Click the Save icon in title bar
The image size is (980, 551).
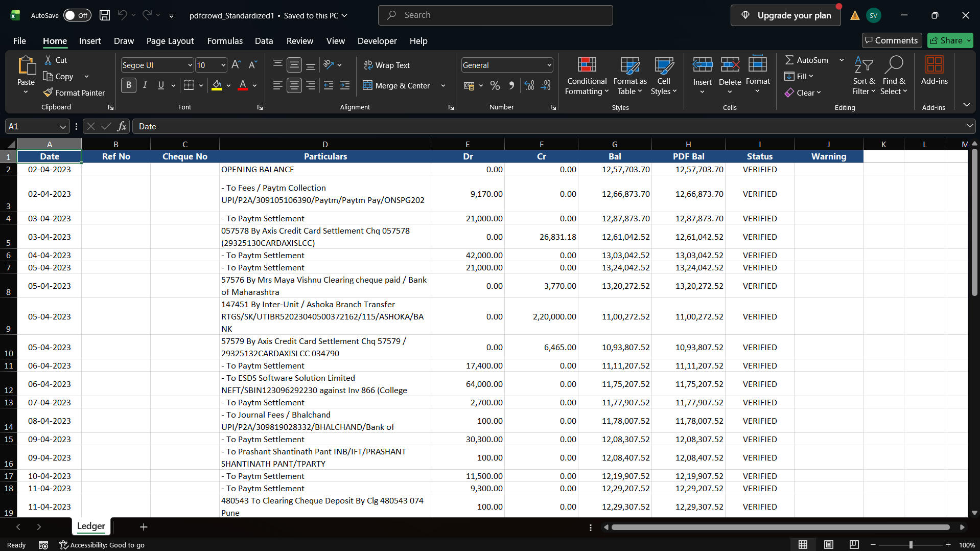[105, 15]
